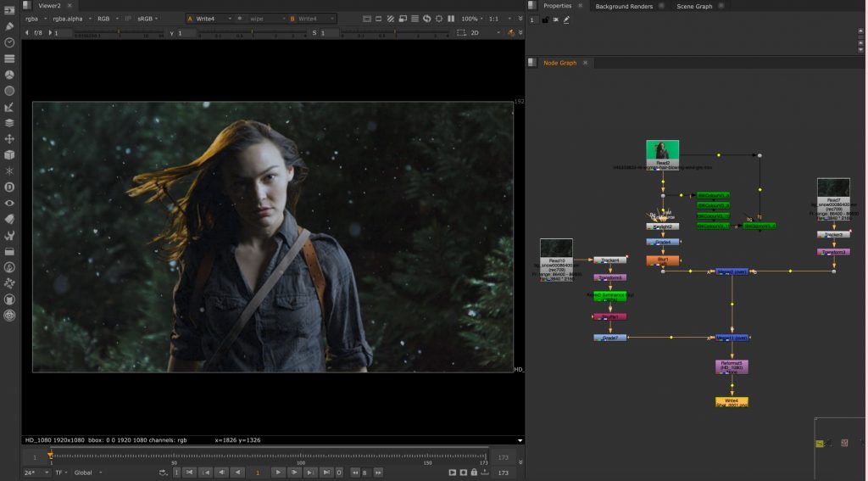Image resolution: width=868 pixels, height=481 pixels.
Task: Open the Time nodes clock icon
Action: pos(9,42)
